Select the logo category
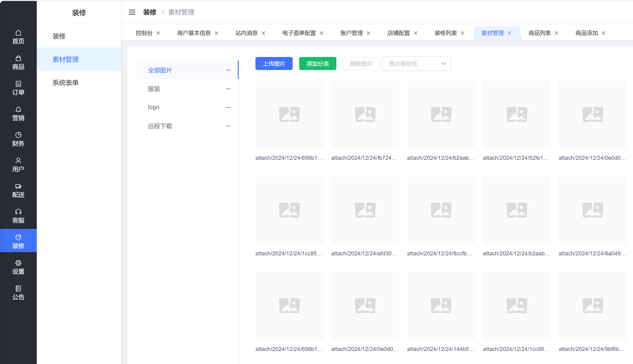The width and height of the screenshot is (633, 364). click(x=188, y=107)
